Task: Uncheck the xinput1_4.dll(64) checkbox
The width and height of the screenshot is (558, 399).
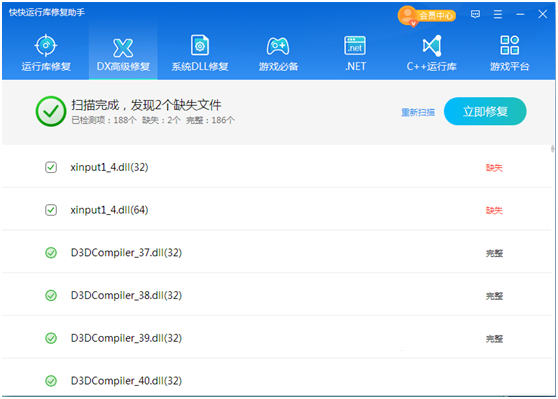Action: 51,210
